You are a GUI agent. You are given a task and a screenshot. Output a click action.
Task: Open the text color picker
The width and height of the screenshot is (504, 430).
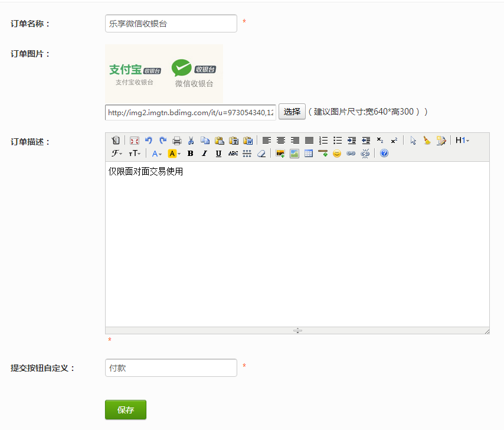tap(156, 154)
